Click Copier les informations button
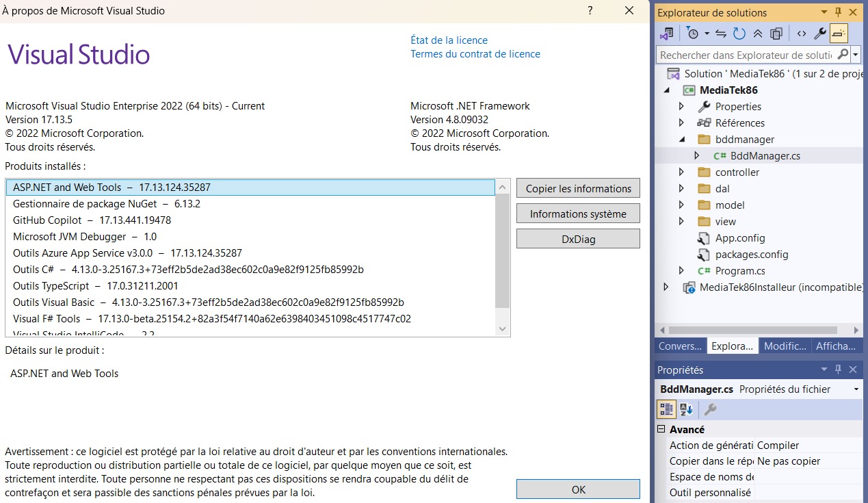This screenshot has height=503, width=868. coord(579,189)
